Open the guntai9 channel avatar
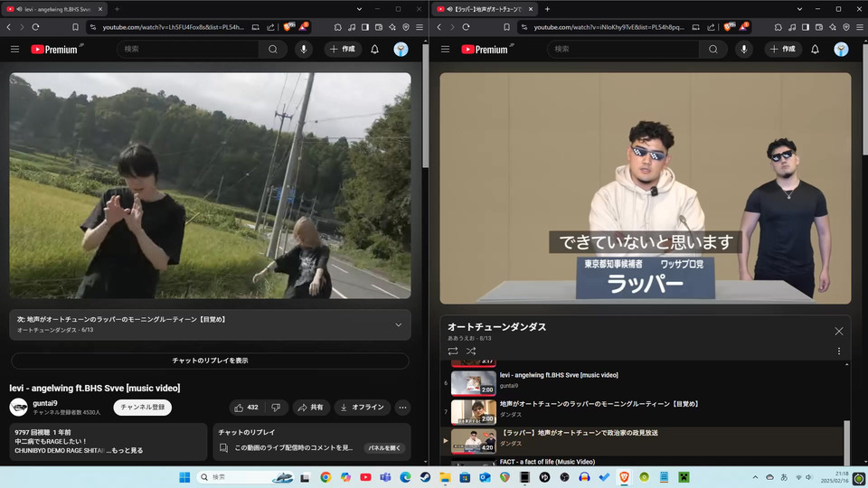 [x=19, y=408]
